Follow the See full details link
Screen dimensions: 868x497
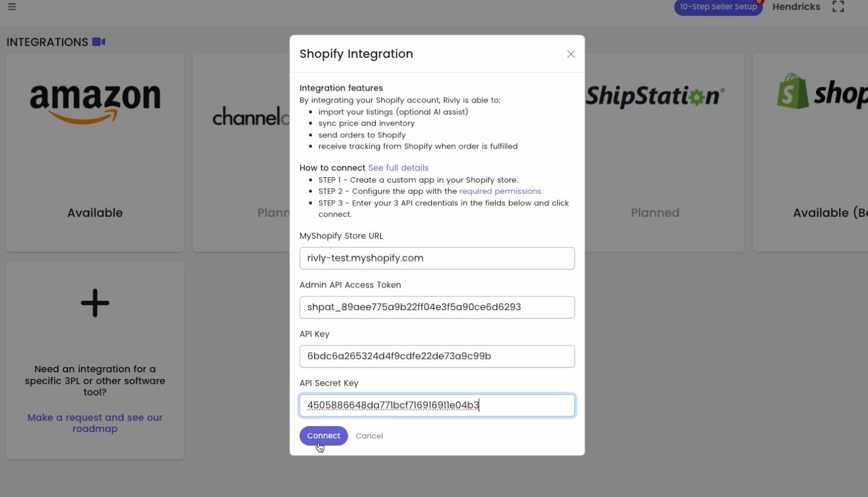coord(398,168)
